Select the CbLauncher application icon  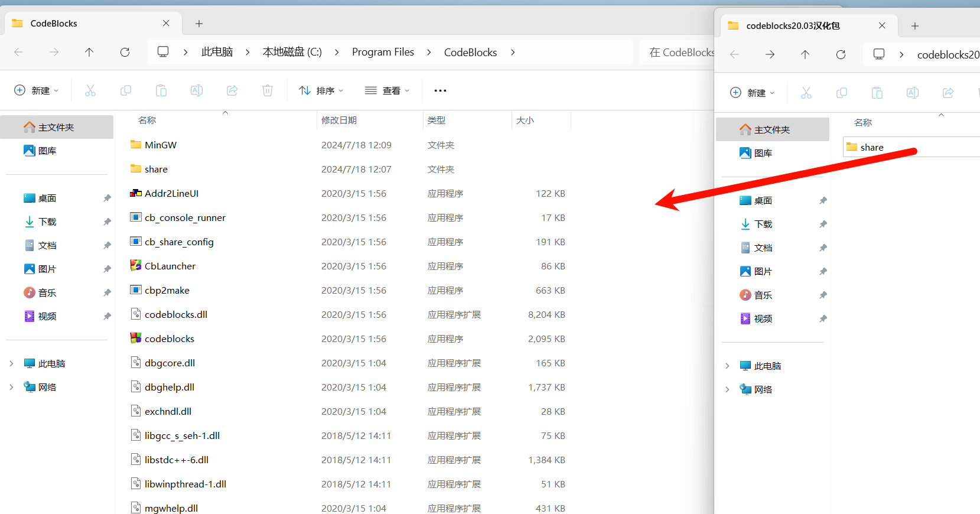(x=136, y=266)
